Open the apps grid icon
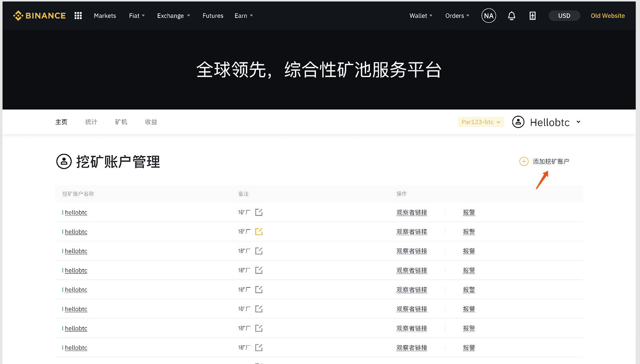640x364 pixels. pyautogui.click(x=78, y=16)
